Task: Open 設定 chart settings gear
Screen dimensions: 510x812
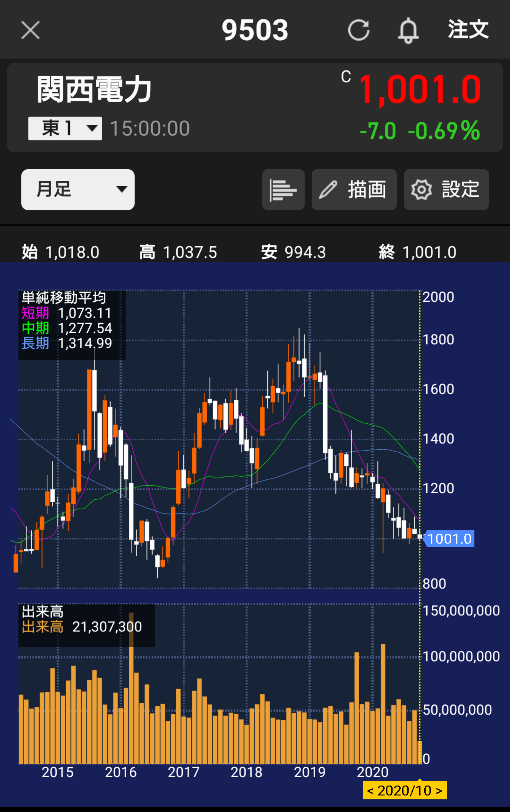Action: click(446, 190)
